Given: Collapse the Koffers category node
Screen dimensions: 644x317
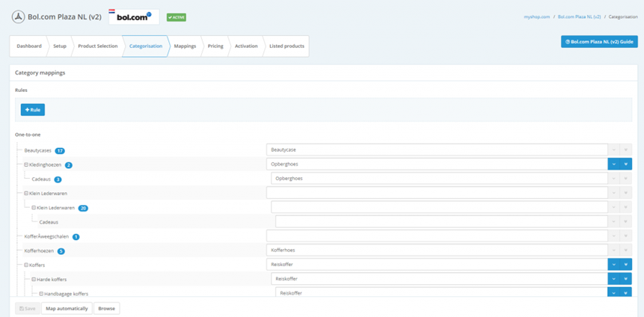Looking at the screenshot, I should 26,265.
